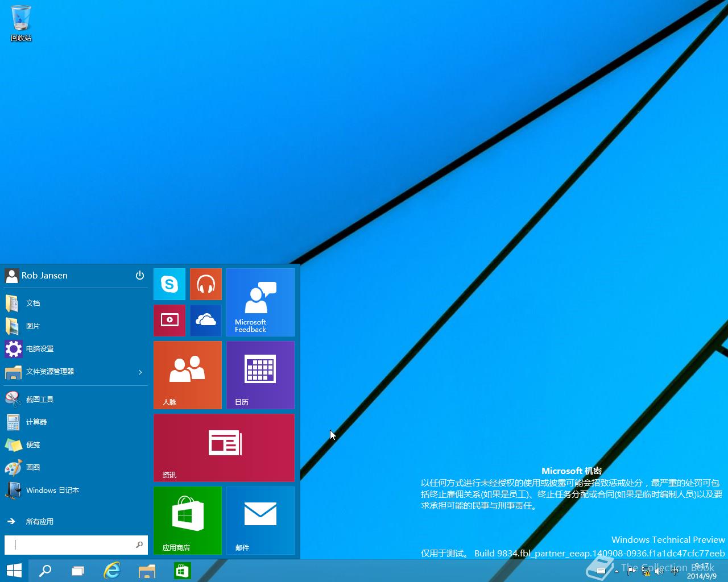Click the taskbar Search magnifier

[x=45, y=571]
